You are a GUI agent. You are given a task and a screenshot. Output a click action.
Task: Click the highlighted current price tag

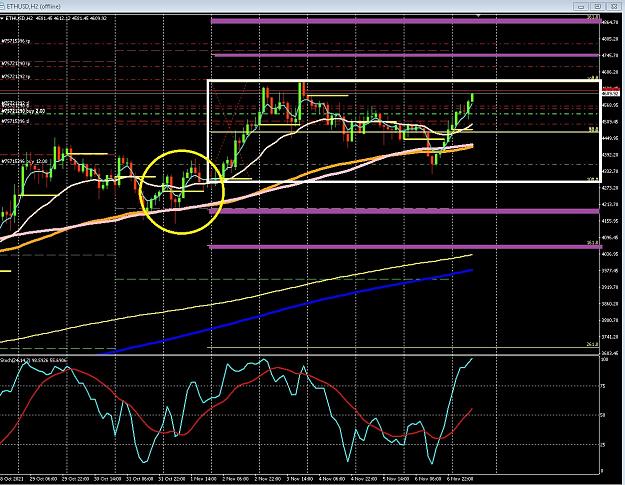[611, 93]
